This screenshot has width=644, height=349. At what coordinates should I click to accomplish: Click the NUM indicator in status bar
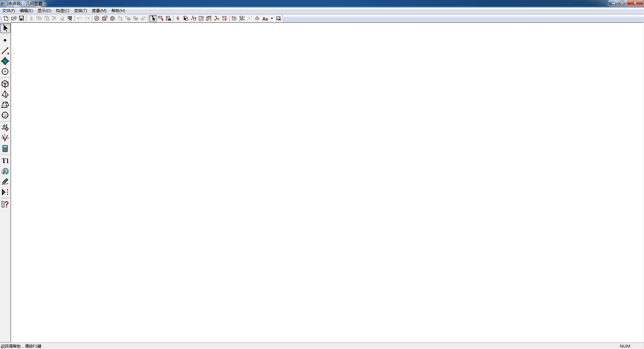625,346
